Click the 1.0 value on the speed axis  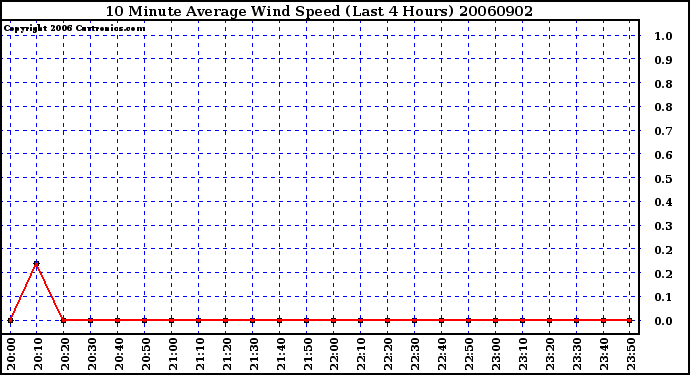pyautogui.click(x=663, y=36)
